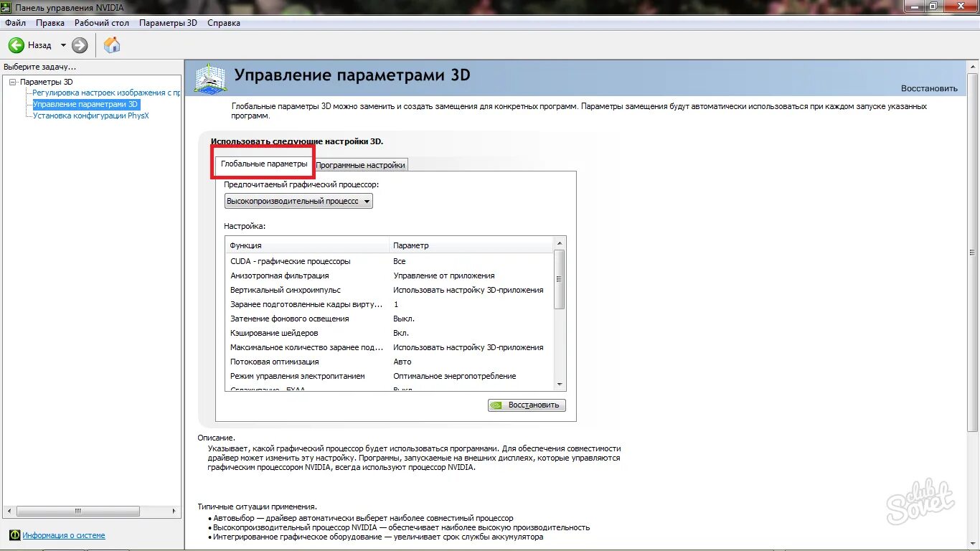Click the green Back arrow icon
The image size is (980, 551).
[17, 45]
